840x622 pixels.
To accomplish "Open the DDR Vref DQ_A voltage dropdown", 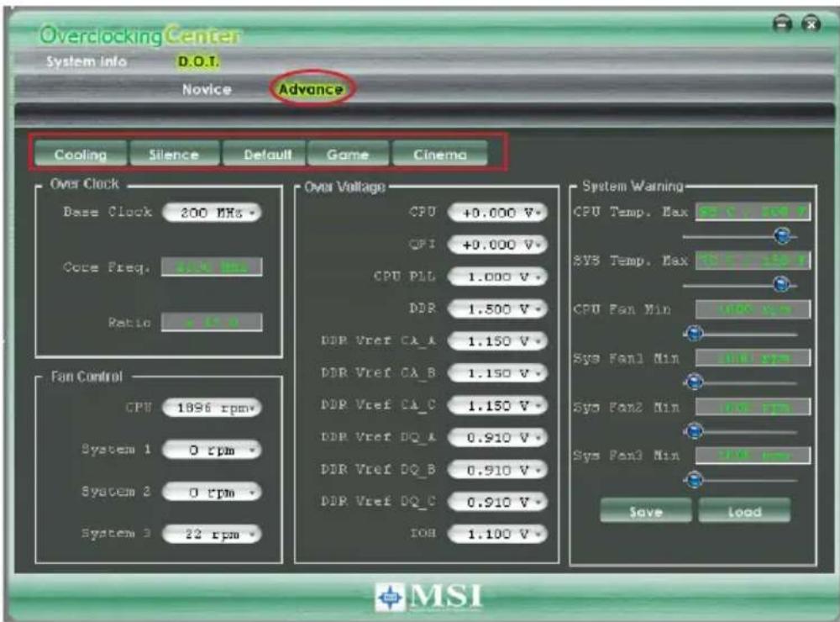I will pyautogui.click(x=497, y=438).
